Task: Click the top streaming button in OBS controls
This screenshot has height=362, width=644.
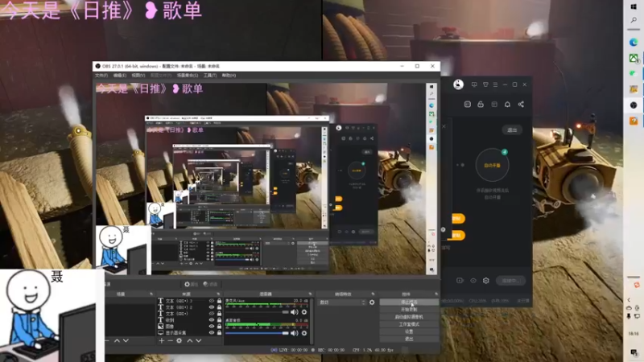Action: click(x=409, y=302)
